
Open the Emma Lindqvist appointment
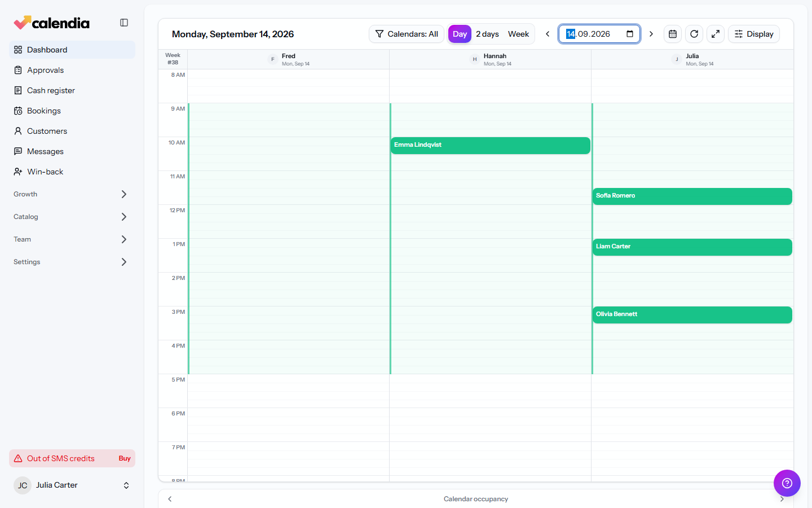(491, 146)
